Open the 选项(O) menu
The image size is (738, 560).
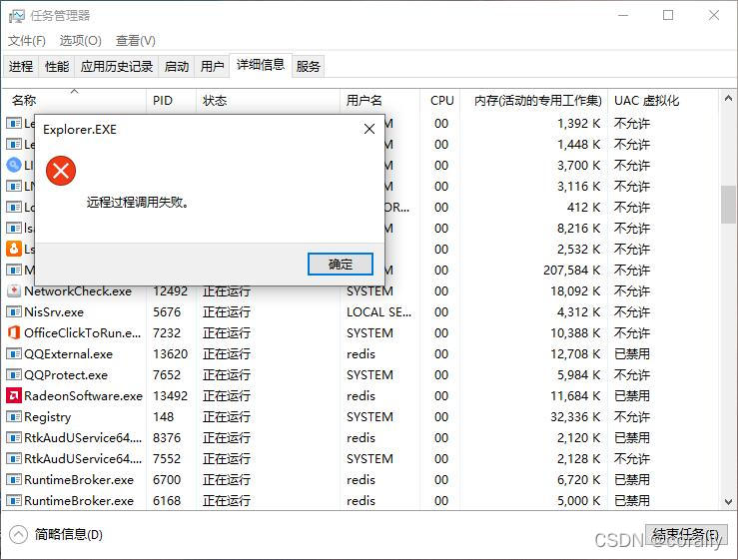pyautogui.click(x=81, y=41)
